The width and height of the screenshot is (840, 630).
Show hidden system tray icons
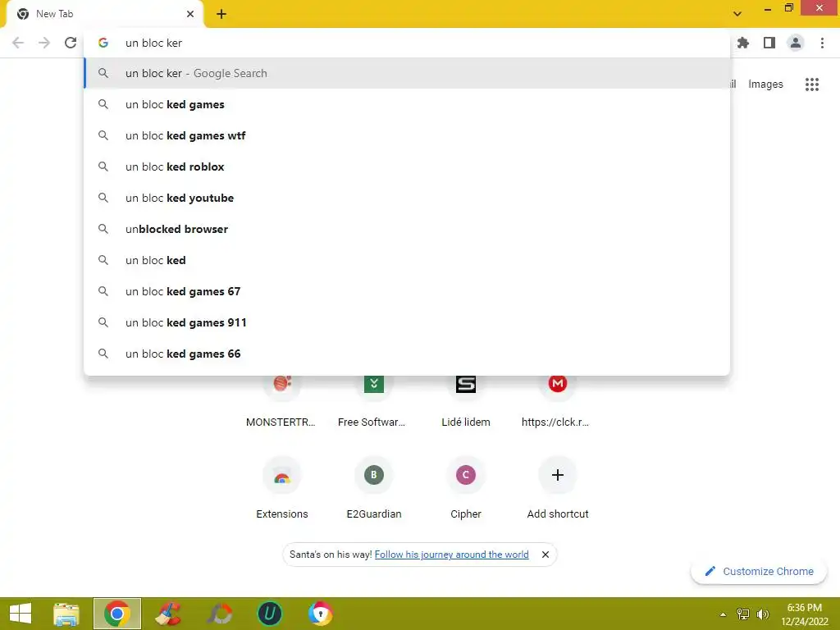coord(723,614)
